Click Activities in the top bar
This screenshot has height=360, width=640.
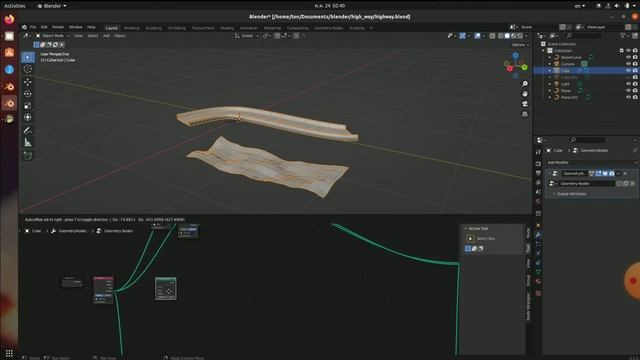(x=14, y=6)
